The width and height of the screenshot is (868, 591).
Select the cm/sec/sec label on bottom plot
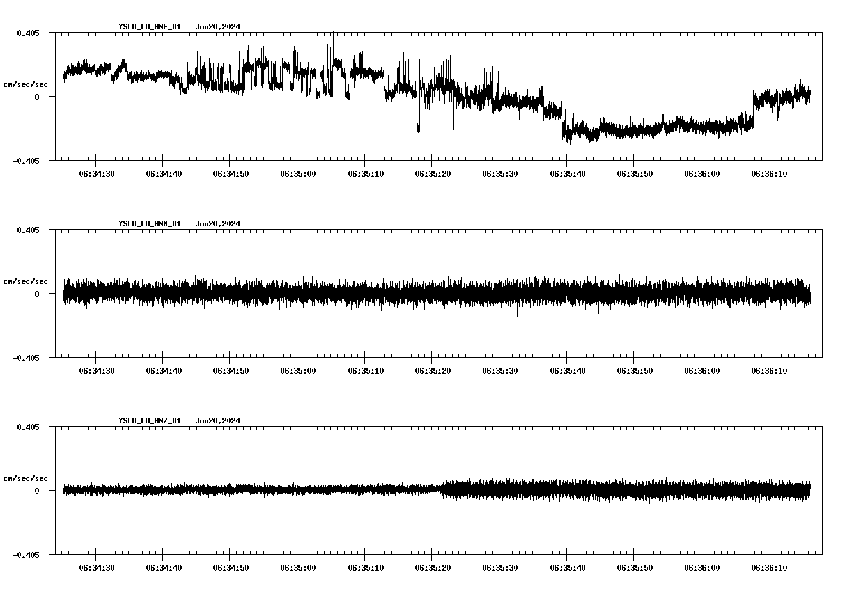(x=26, y=477)
